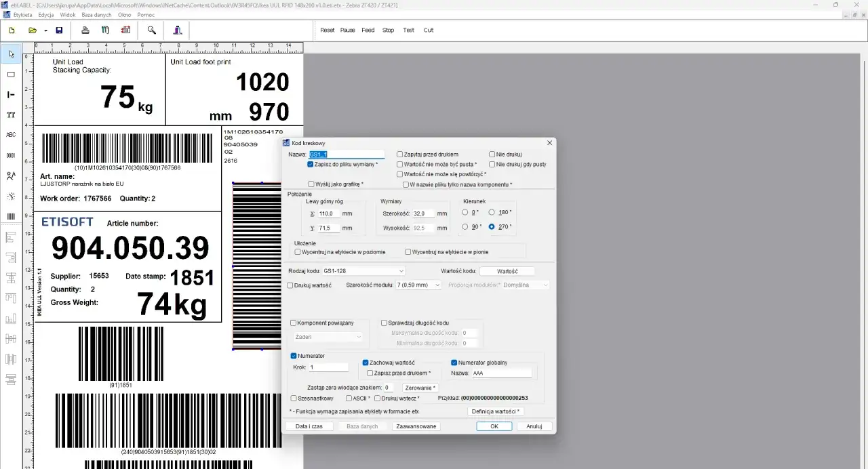Click the Definicja wartości button

pos(496,411)
